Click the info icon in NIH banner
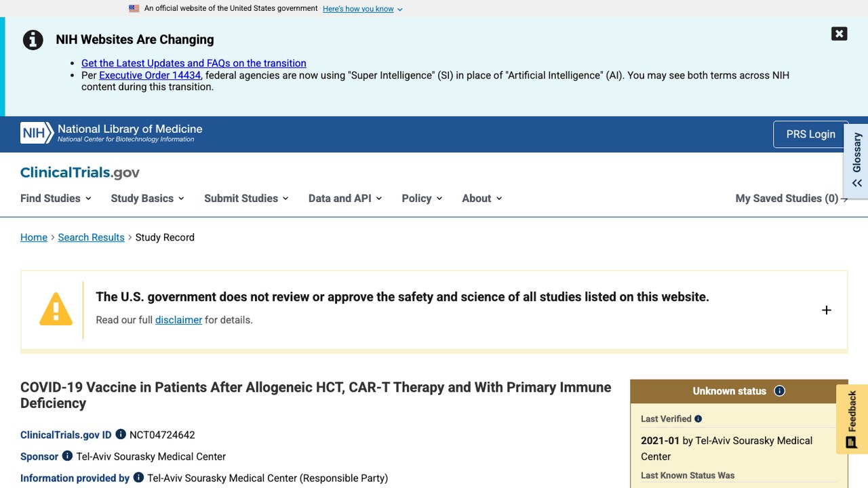Image resolution: width=868 pixels, height=488 pixels. [x=33, y=40]
